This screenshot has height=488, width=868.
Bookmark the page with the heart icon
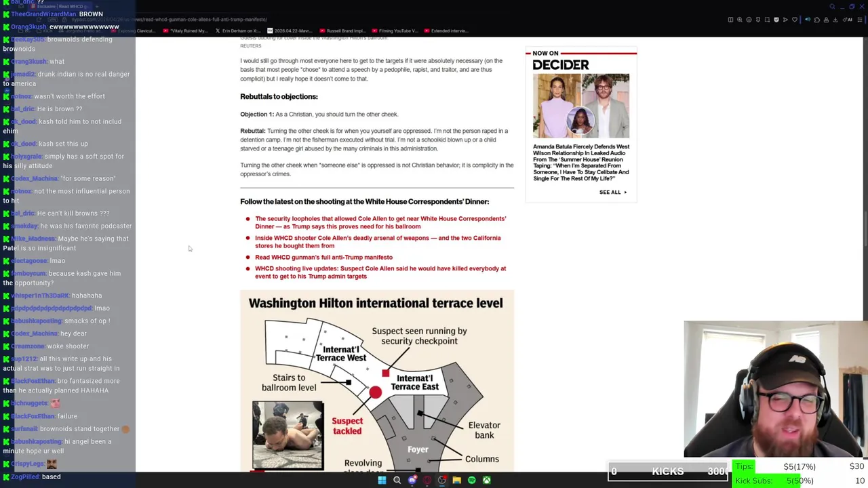[795, 20]
